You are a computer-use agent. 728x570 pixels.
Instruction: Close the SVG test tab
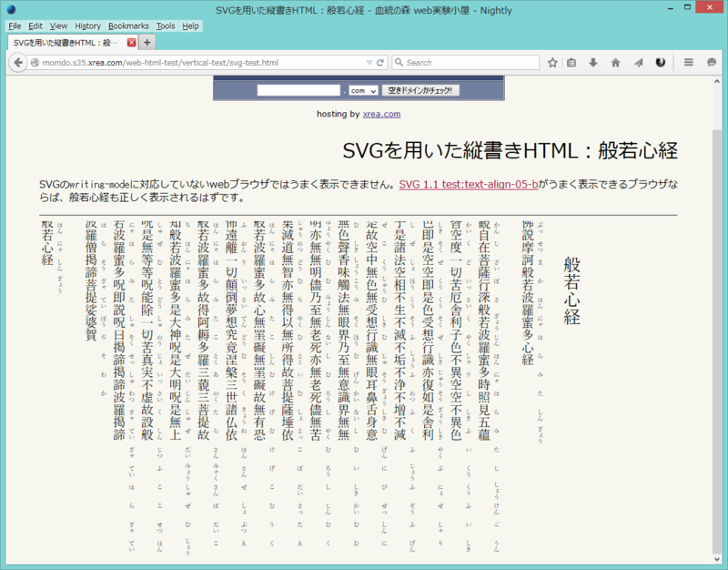(x=131, y=43)
